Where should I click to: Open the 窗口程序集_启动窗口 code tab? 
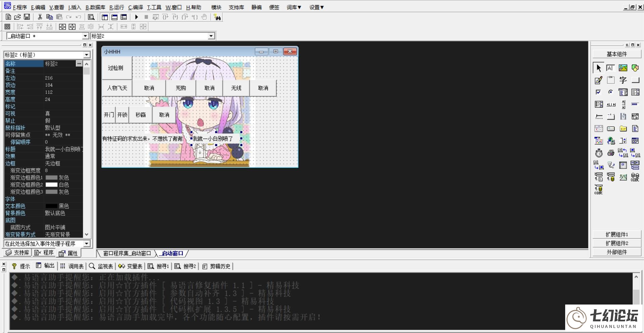click(x=127, y=253)
